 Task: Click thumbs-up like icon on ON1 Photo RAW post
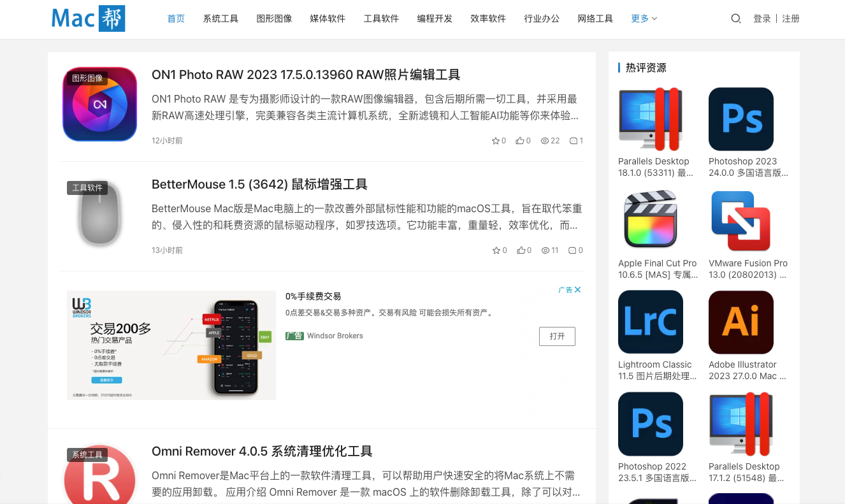click(520, 141)
